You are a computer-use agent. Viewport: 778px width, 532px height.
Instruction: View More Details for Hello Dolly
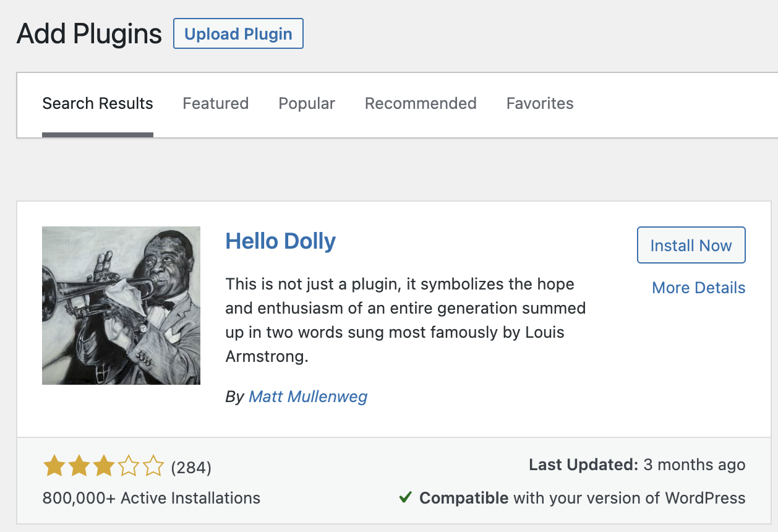(699, 288)
